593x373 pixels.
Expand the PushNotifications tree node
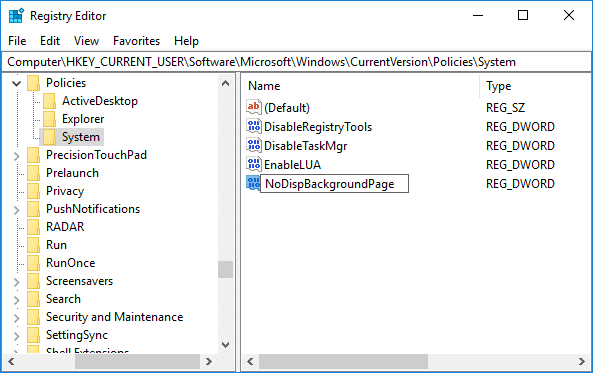16,210
